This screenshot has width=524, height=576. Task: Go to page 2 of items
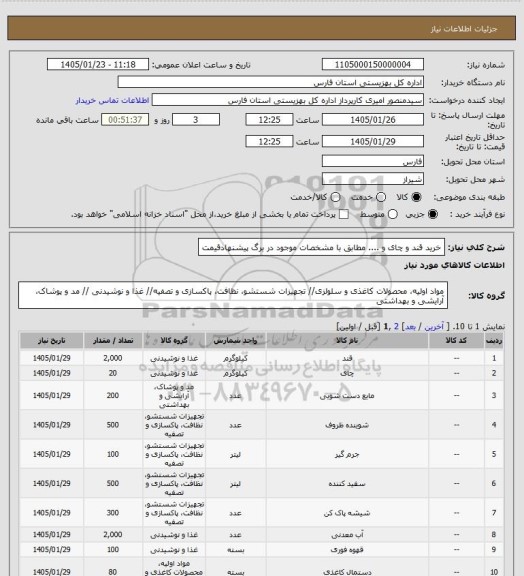(396, 327)
